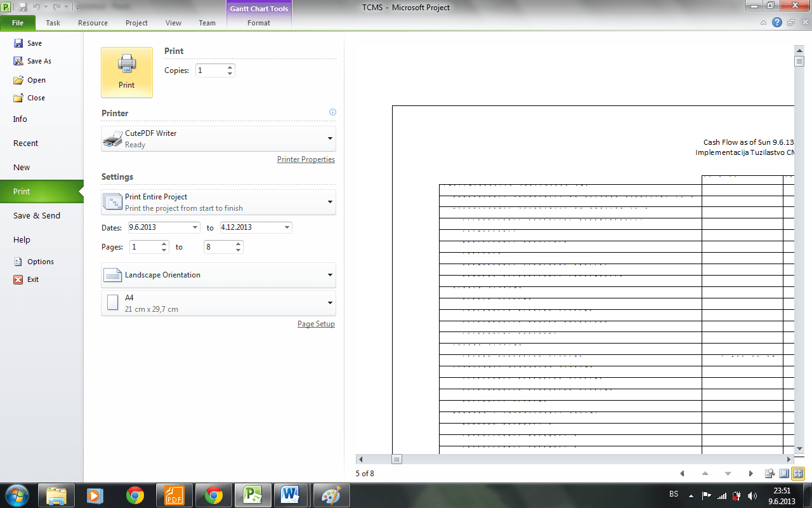Open the Printer Properties link
Screen dimensions: 812x508
pos(306,159)
